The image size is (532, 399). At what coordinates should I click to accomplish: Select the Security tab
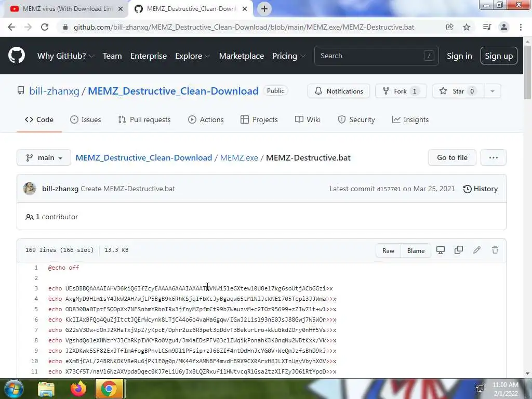coord(356,119)
